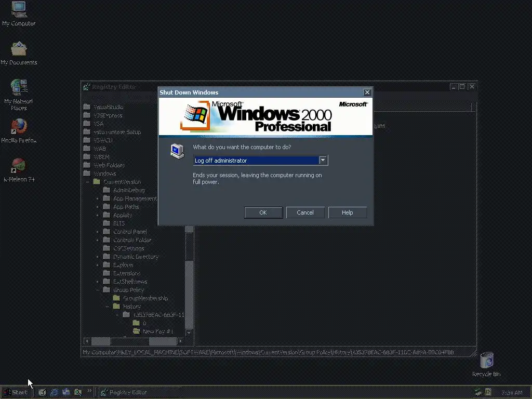Screen dimensions: 532x399
Task: Click the second system tray icon
Action: click(x=488, y=392)
